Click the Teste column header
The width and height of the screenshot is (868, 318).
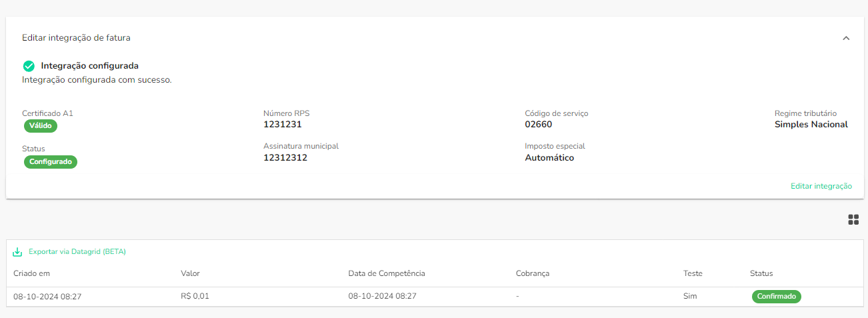pos(693,273)
